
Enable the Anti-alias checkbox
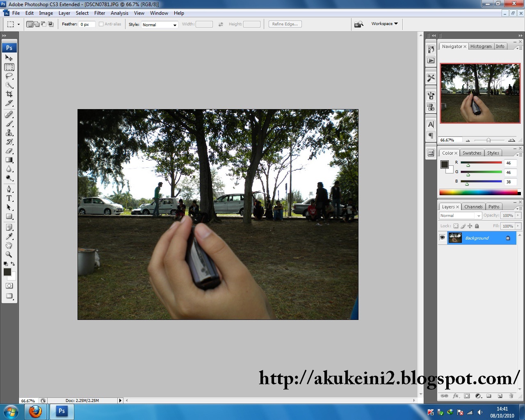[101, 24]
